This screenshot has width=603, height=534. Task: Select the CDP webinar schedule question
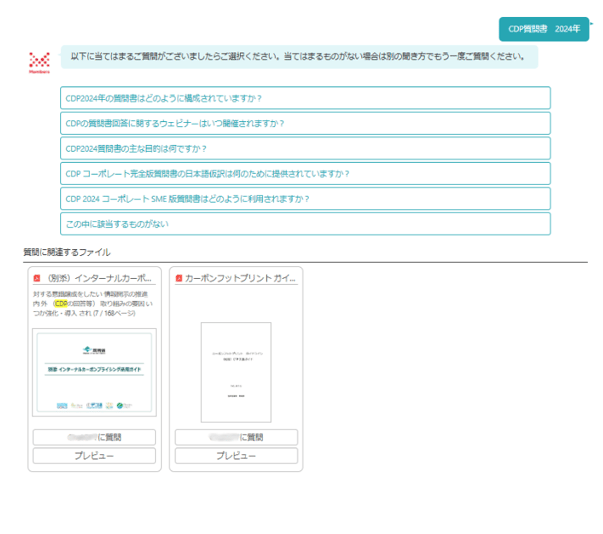[305, 123]
